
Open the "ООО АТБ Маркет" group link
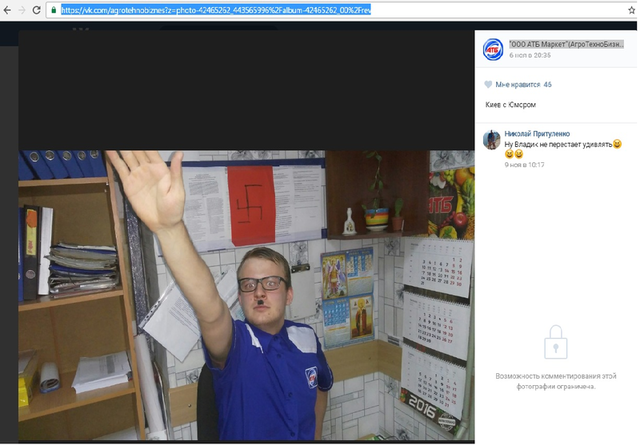565,45
